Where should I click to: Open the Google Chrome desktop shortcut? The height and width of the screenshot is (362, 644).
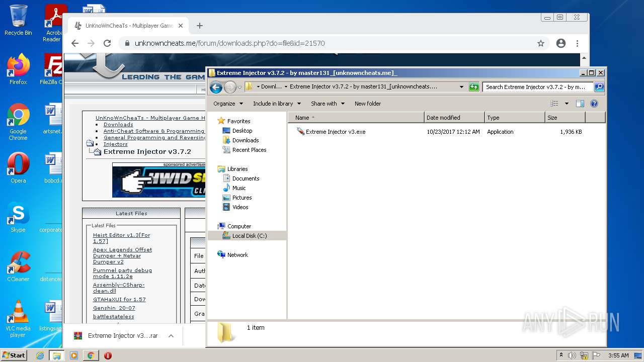pyautogui.click(x=18, y=122)
